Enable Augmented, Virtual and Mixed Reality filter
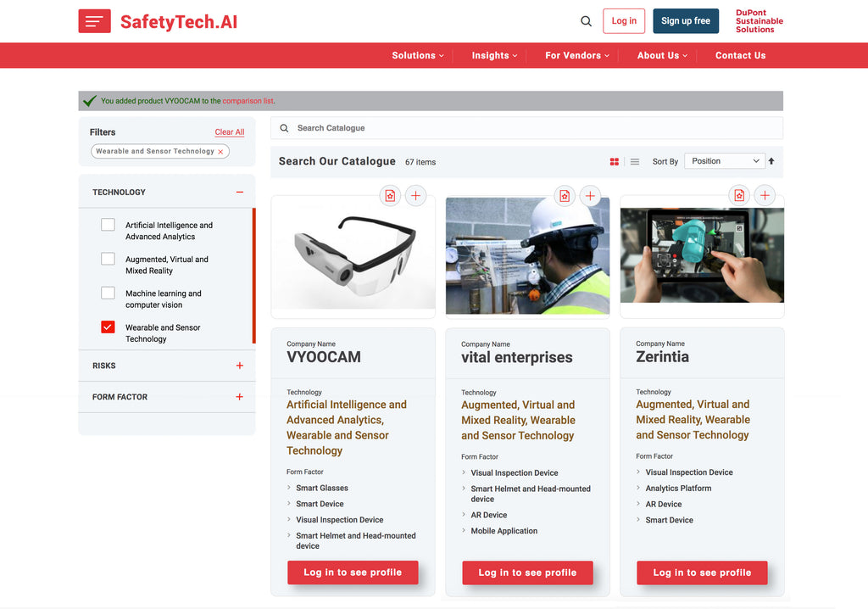Viewport: 868px width, 609px height. pos(108,259)
